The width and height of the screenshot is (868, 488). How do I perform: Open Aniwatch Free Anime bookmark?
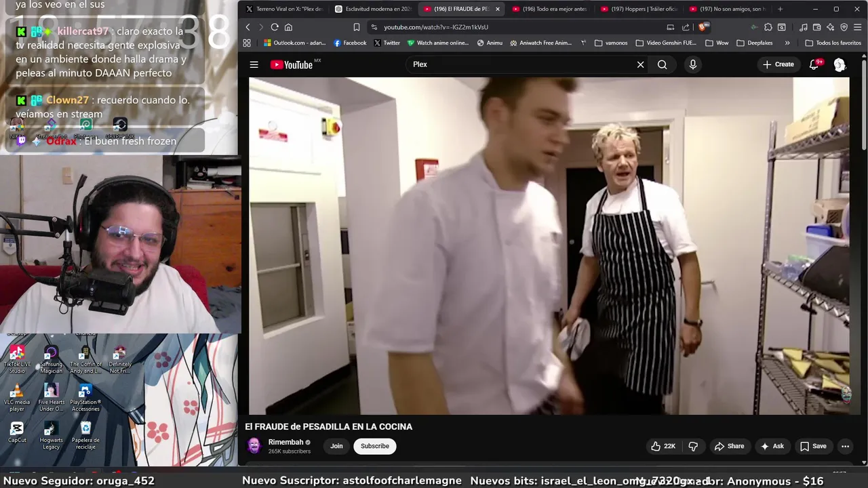tap(541, 43)
